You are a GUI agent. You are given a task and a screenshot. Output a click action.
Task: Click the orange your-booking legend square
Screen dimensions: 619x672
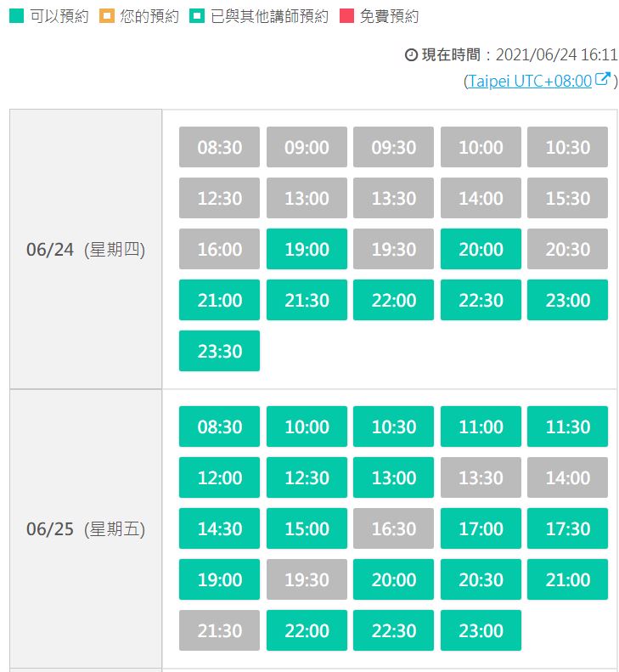click(107, 16)
